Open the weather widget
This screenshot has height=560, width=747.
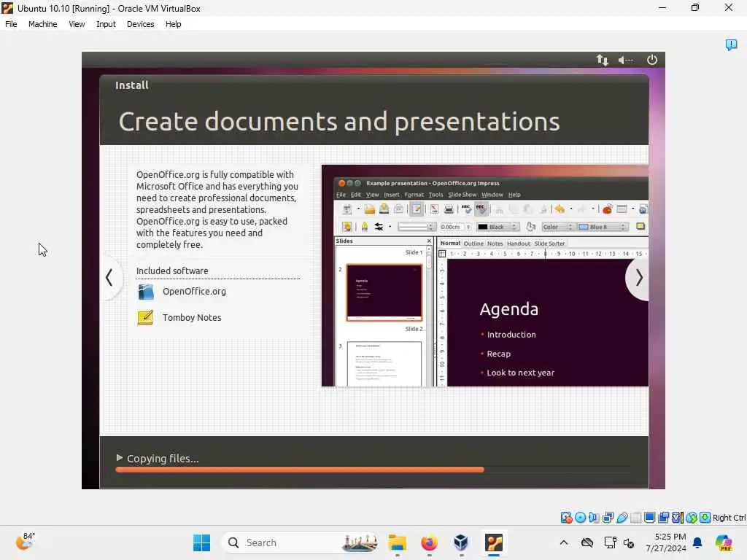25,542
